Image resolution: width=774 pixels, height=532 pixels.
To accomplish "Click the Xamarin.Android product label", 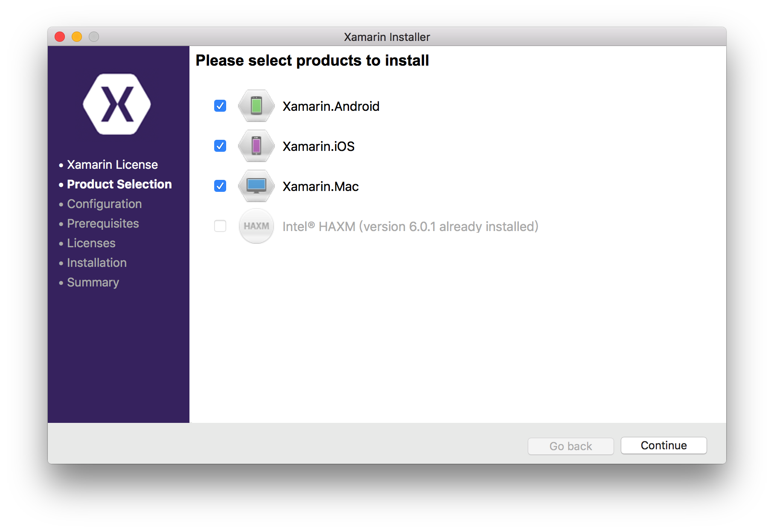I will click(331, 106).
